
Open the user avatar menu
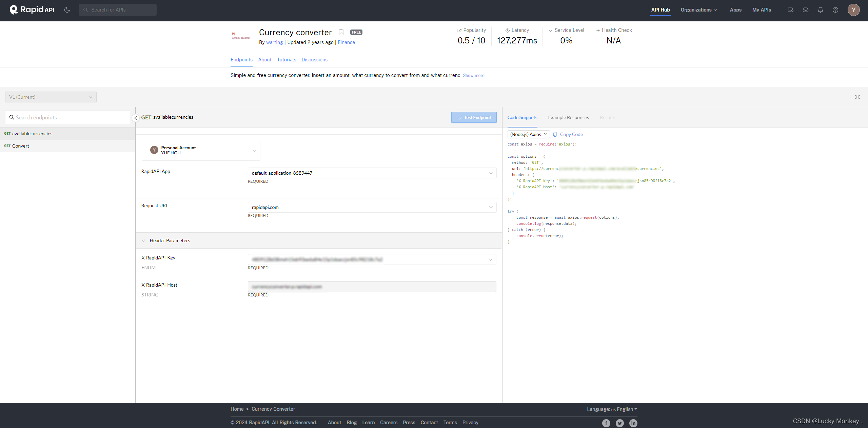(x=853, y=10)
